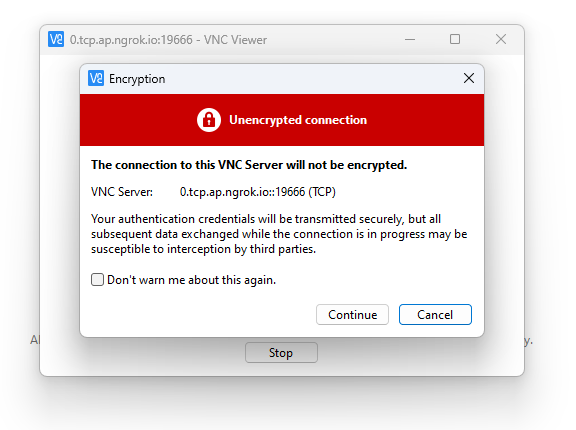
Task: Close the Encryption dialog with the X
Action: (x=469, y=78)
